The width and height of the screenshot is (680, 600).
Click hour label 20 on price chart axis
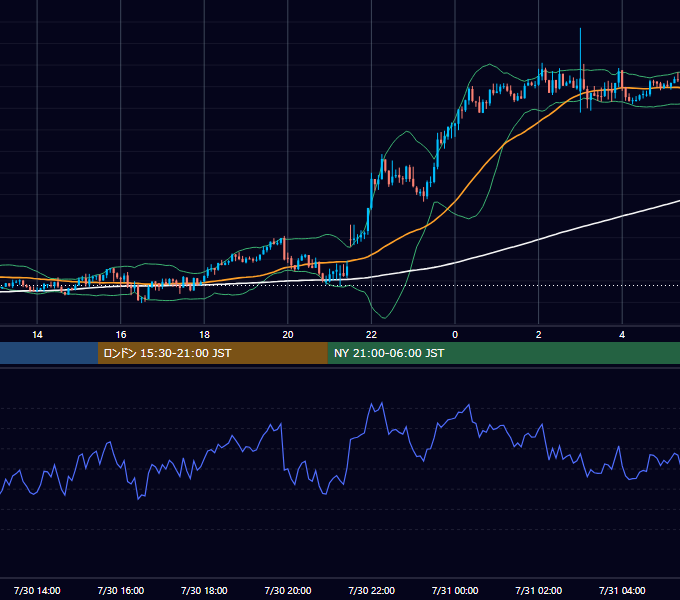(x=288, y=335)
